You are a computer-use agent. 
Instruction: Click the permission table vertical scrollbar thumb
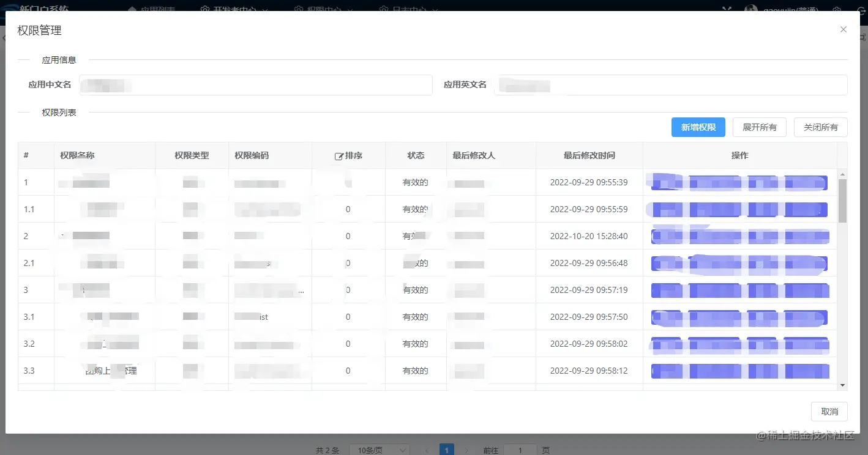842,201
